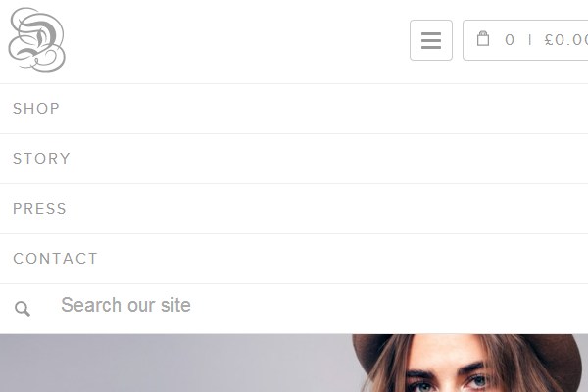Open the SHOP menu item
Image resolution: width=588 pixels, height=392 pixels.
tap(36, 109)
